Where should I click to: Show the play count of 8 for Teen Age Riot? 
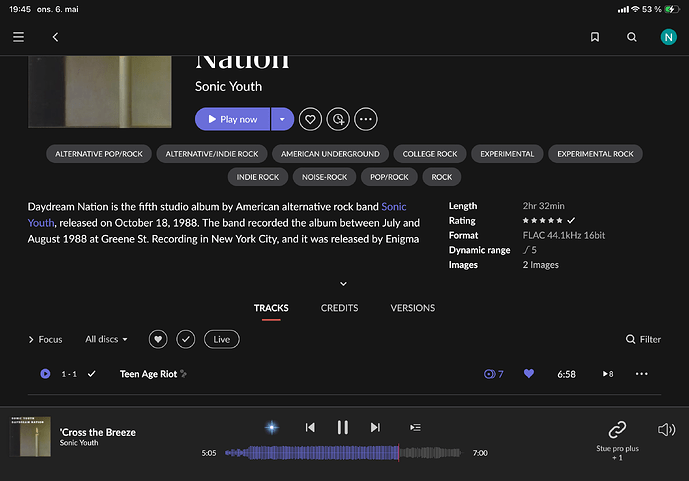pyautogui.click(x=608, y=374)
